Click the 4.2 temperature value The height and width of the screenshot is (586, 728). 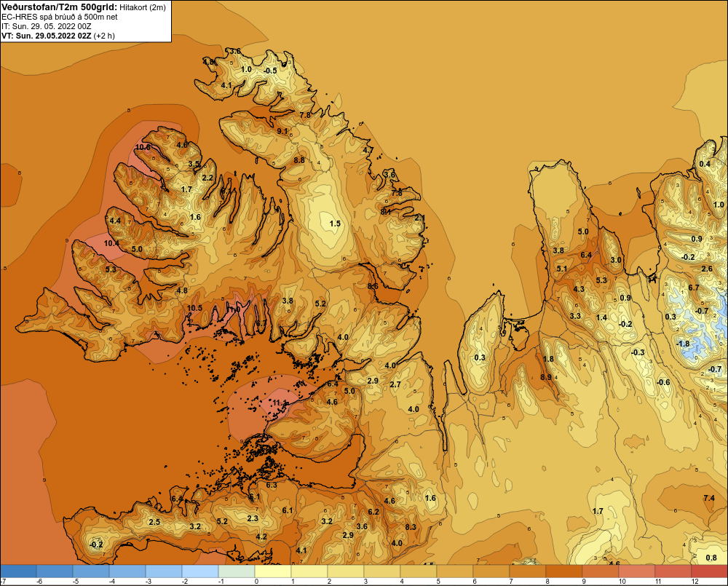[261, 536]
